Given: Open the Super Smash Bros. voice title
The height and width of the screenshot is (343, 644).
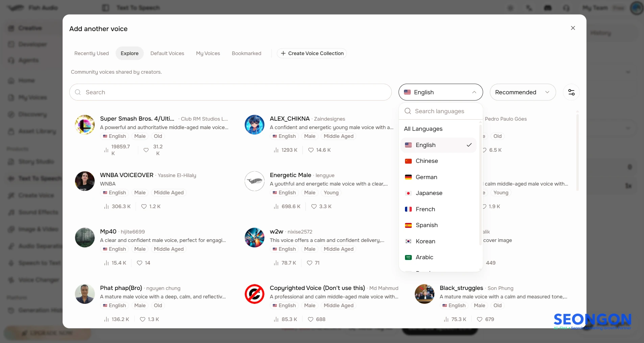Looking at the screenshot, I should (x=137, y=119).
